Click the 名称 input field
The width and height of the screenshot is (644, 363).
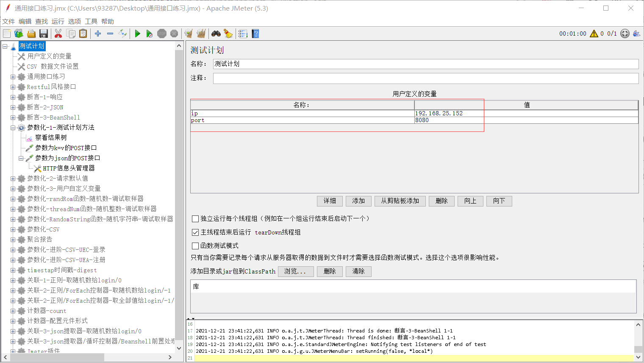coord(426,64)
